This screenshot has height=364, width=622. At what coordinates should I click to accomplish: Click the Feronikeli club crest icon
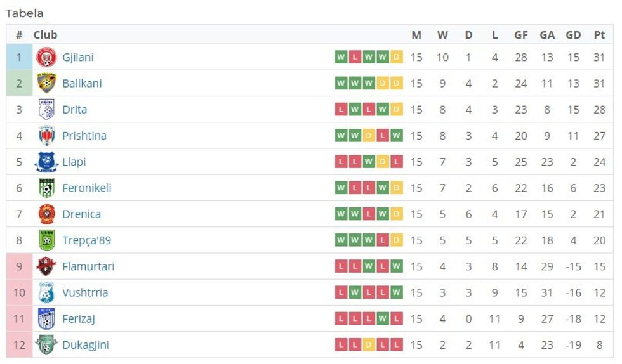[x=46, y=188]
